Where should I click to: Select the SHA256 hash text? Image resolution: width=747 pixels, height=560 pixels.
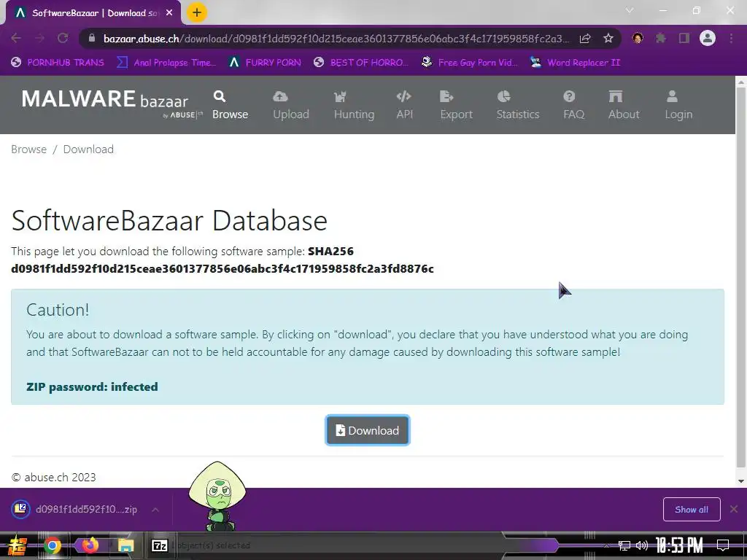pyautogui.click(x=222, y=268)
